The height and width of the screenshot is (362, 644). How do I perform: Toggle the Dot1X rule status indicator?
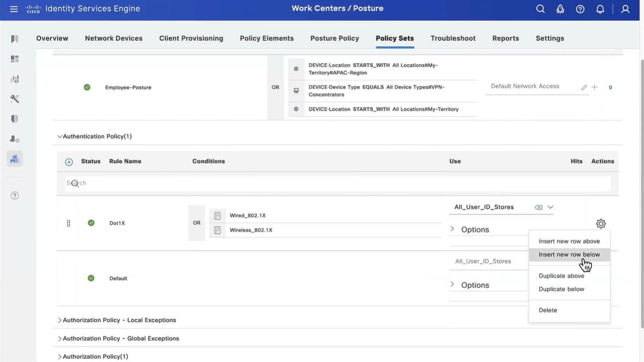[91, 223]
